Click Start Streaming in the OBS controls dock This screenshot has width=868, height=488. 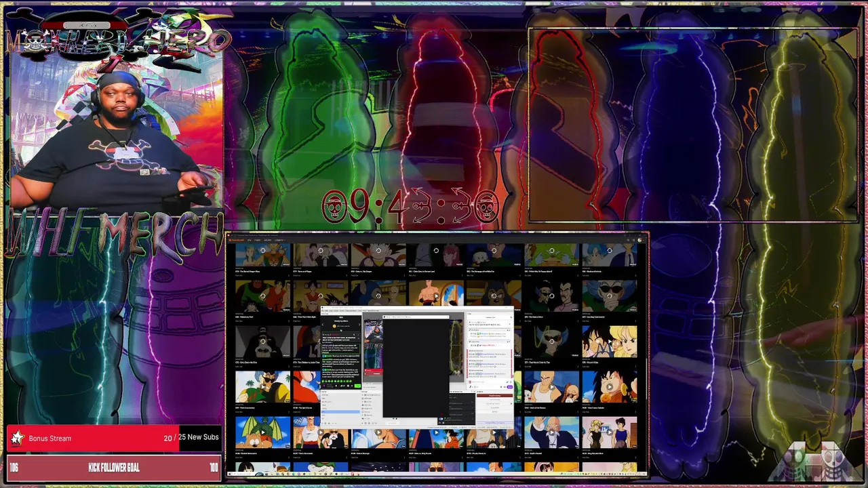[x=494, y=396]
